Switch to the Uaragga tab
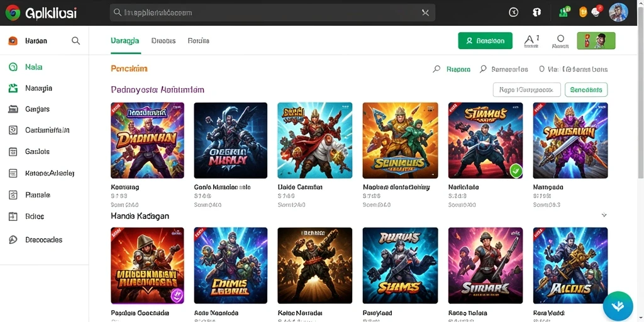The image size is (644, 322). tap(125, 41)
